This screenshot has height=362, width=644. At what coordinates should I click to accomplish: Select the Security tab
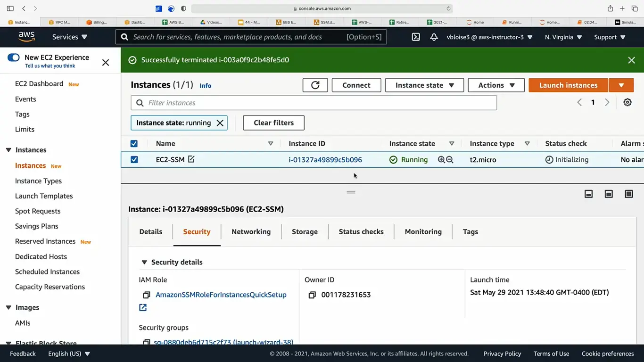[197, 232]
